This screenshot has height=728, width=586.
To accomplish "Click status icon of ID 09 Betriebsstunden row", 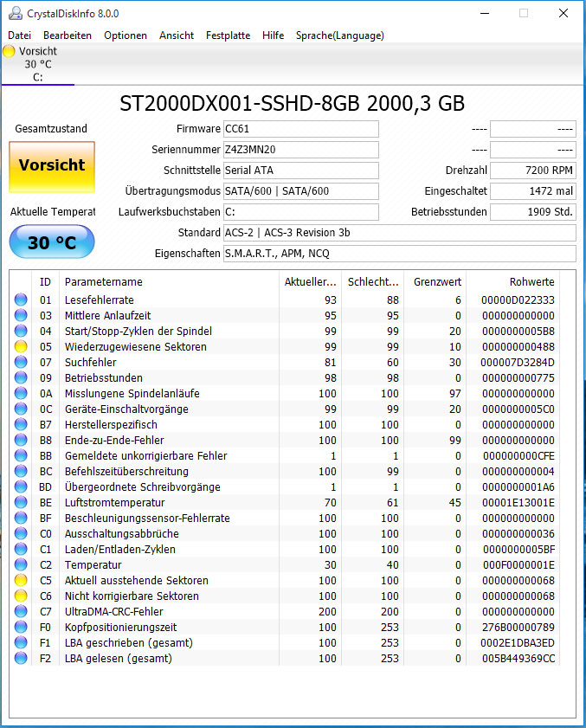I will click(21, 378).
